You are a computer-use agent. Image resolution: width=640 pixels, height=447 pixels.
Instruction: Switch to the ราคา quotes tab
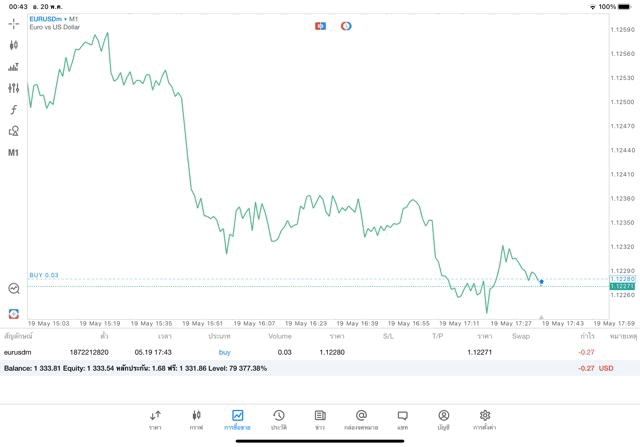pyautogui.click(x=155, y=419)
